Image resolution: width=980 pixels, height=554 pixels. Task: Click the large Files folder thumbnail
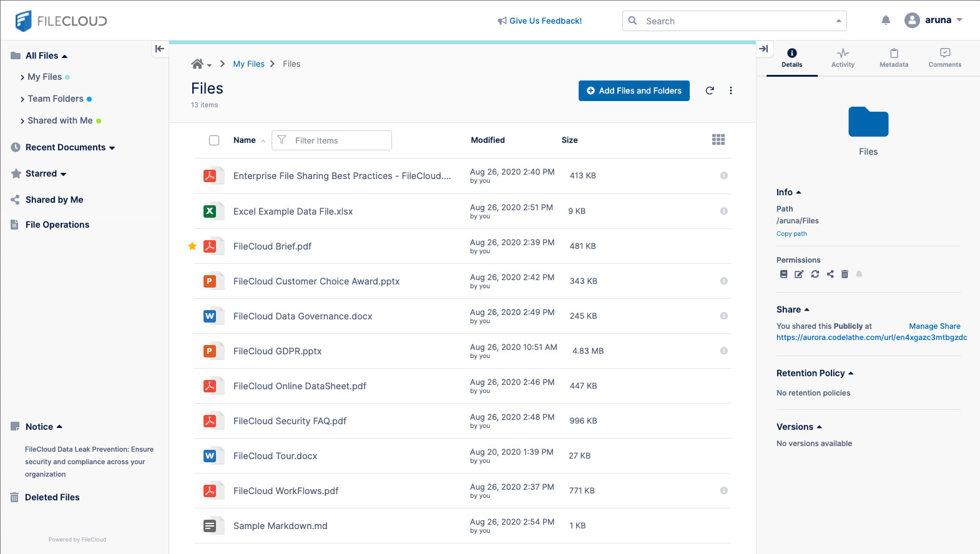coord(868,122)
